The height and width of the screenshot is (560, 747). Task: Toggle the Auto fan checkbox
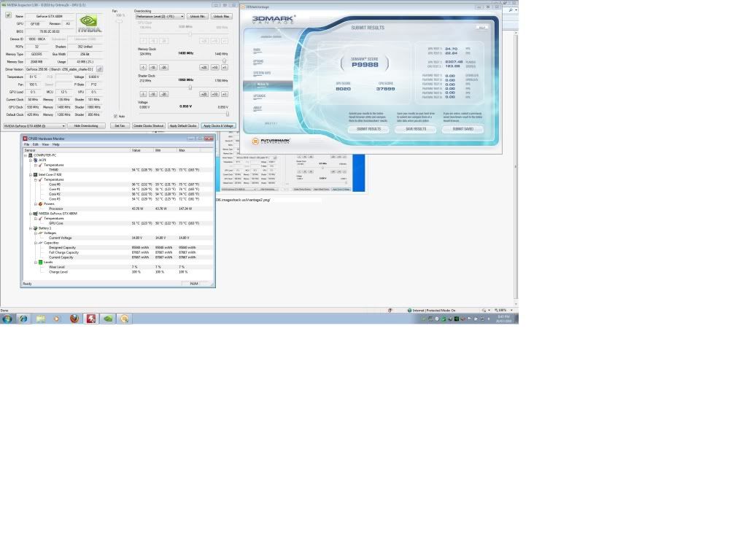coord(115,116)
